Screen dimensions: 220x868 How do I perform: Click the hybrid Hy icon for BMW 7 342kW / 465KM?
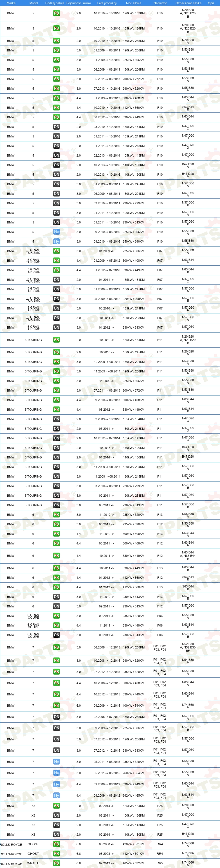coord(56,795)
